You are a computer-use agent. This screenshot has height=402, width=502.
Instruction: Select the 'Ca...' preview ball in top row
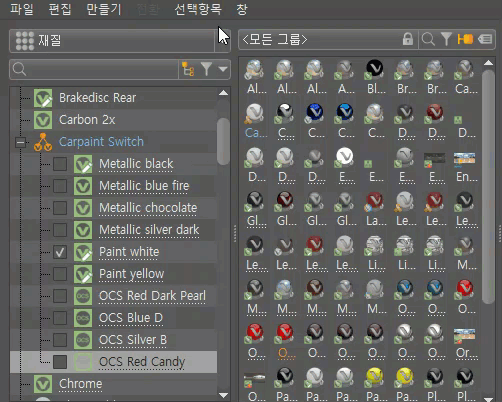(465, 69)
